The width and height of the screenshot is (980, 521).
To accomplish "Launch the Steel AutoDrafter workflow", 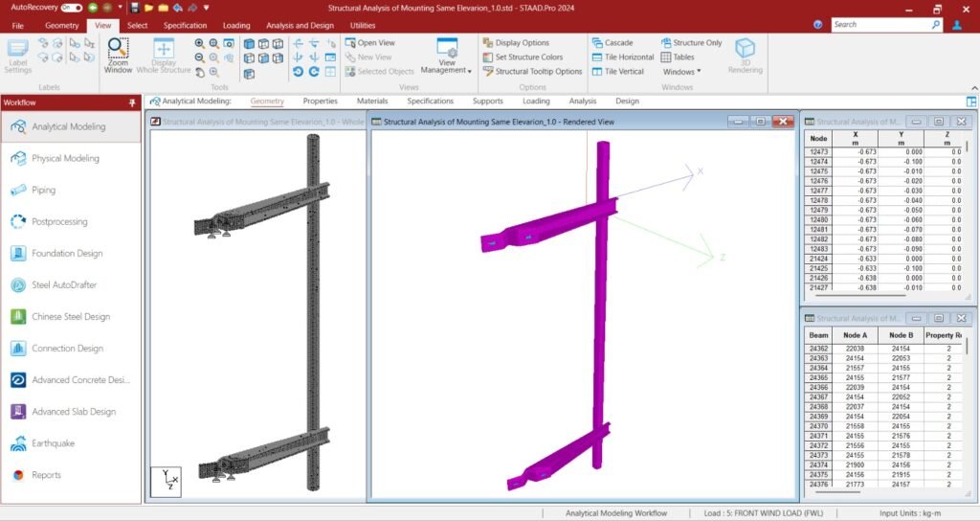I will [64, 284].
